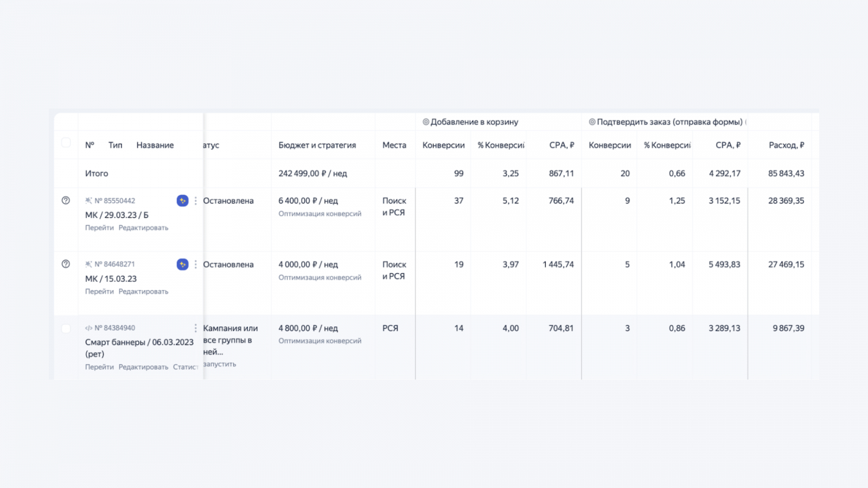Click the campaign type icon next to № 85550442
This screenshot has height=488, width=868.
[88, 201]
